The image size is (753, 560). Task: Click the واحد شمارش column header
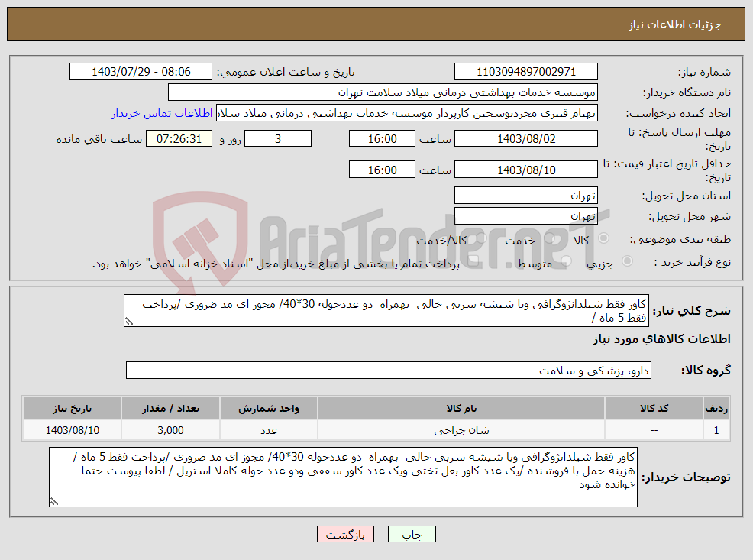coord(269,408)
